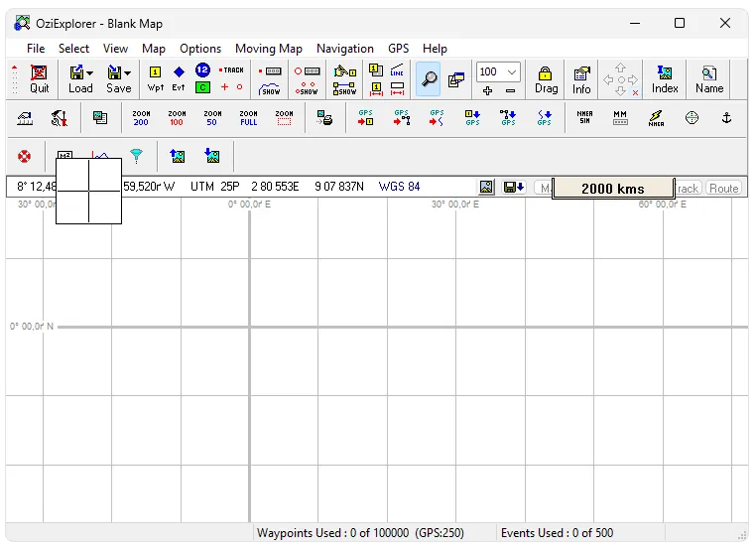Click the Name search button
756x549 pixels.
(x=709, y=79)
